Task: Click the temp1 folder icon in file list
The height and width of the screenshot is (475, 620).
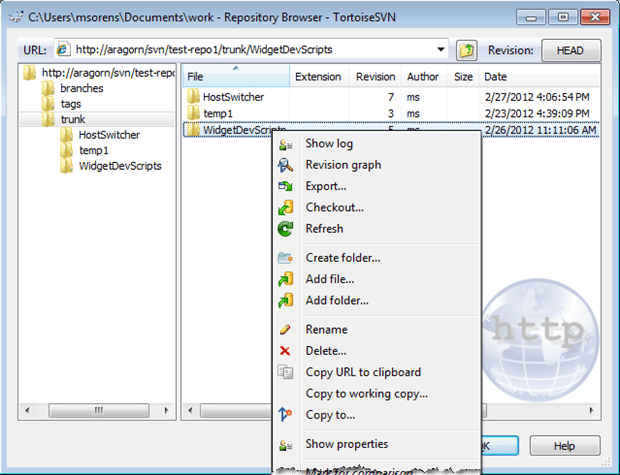Action: pyautogui.click(x=193, y=113)
